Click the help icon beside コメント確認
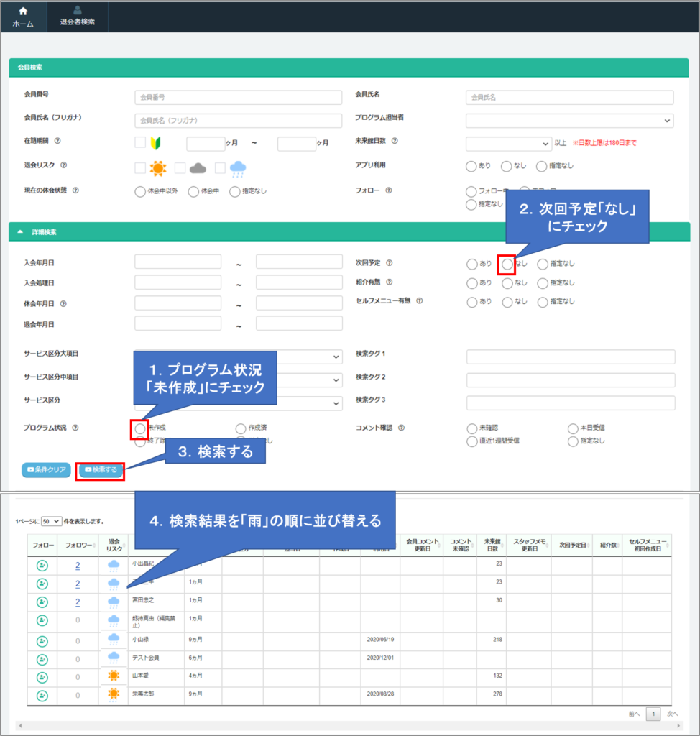Viewport: 700px width, 736px height. tap(401, 428)
